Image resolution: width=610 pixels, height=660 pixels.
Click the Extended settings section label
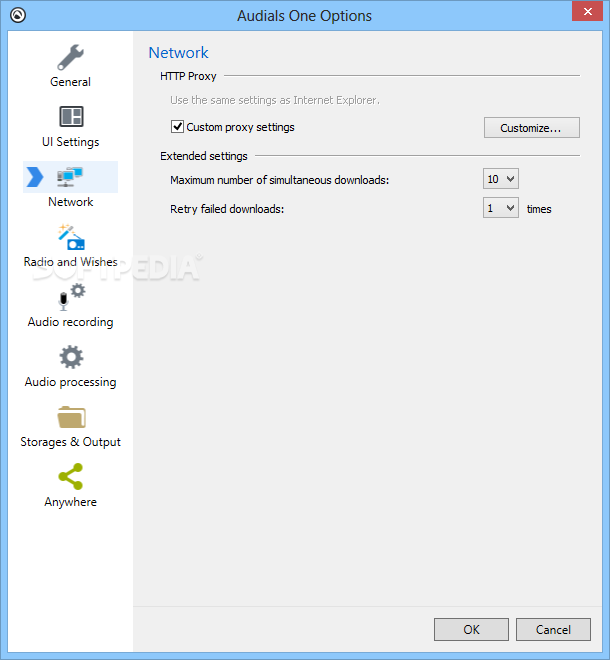point(204,156)
